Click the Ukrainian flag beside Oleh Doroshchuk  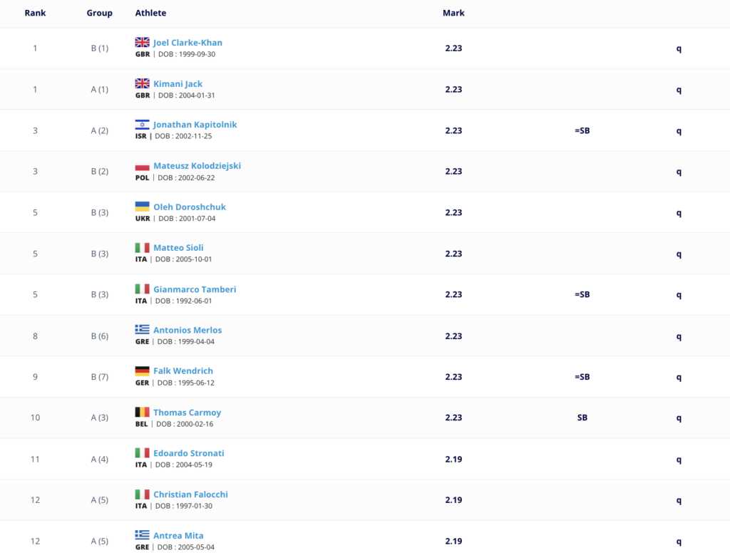[x=142, y=207]
